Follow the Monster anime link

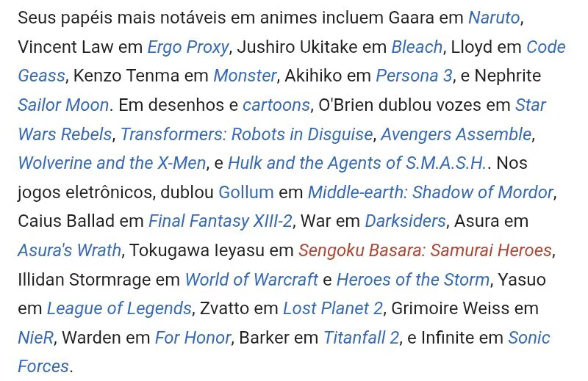click(x=245, y=76)
